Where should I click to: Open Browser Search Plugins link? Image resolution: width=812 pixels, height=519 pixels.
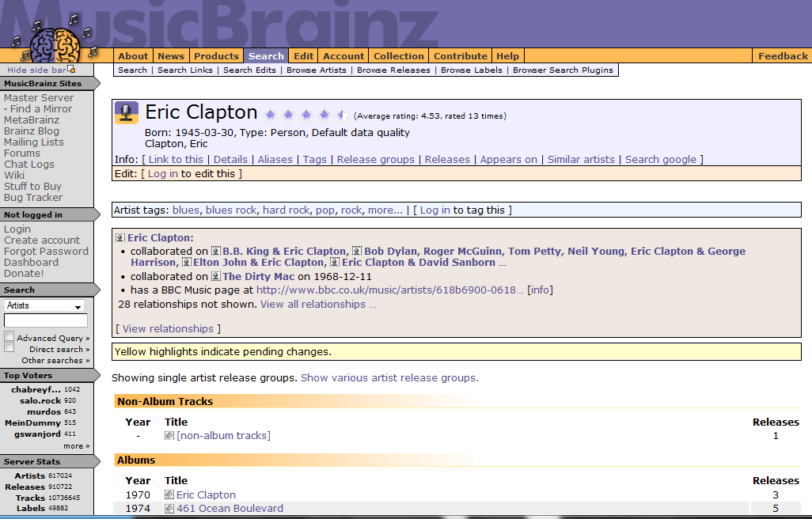(x=563, y=70)
